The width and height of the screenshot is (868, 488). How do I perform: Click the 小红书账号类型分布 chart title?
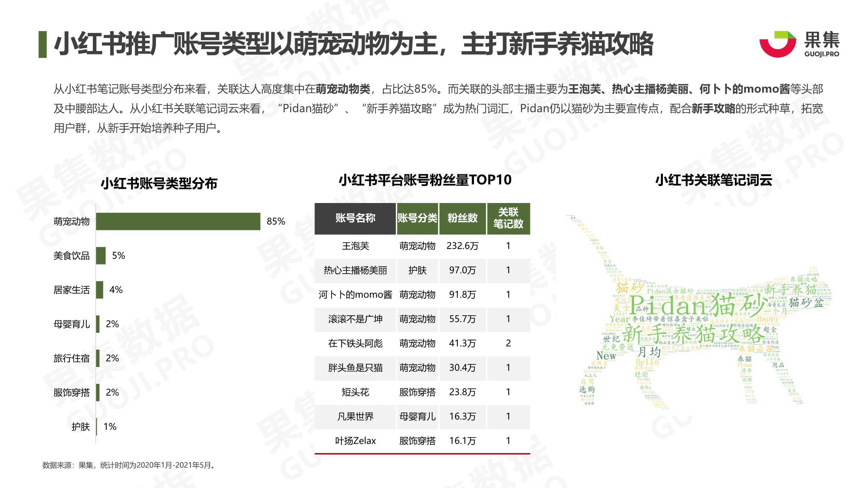pos(159,183)
